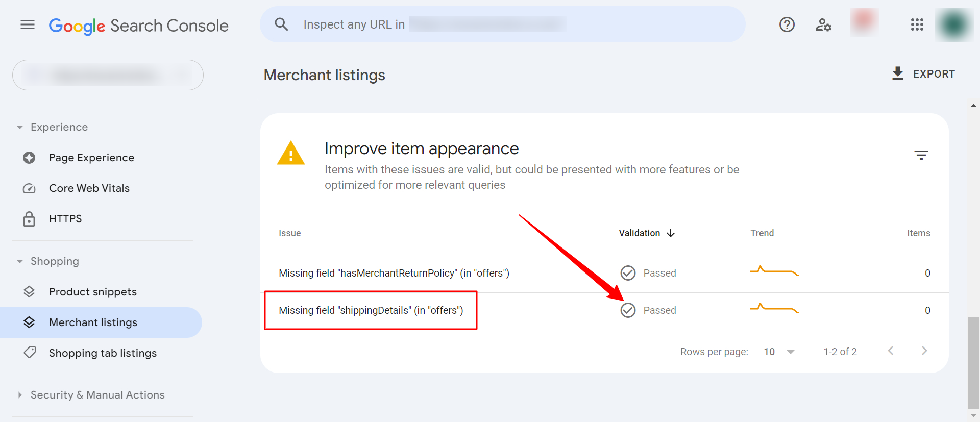Click the Merchant listings layers icon
This screenshot has height=422, width=980.
29,322
